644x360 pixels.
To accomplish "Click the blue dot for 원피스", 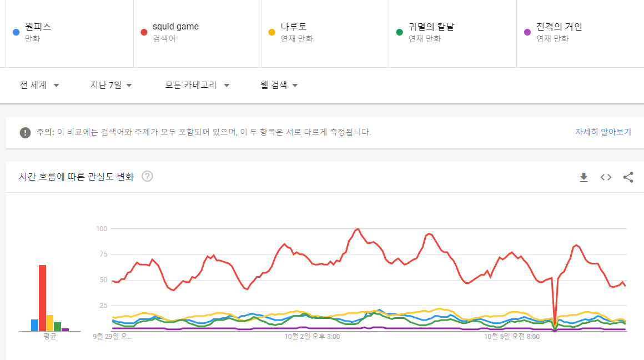I will tap(16, 32).
